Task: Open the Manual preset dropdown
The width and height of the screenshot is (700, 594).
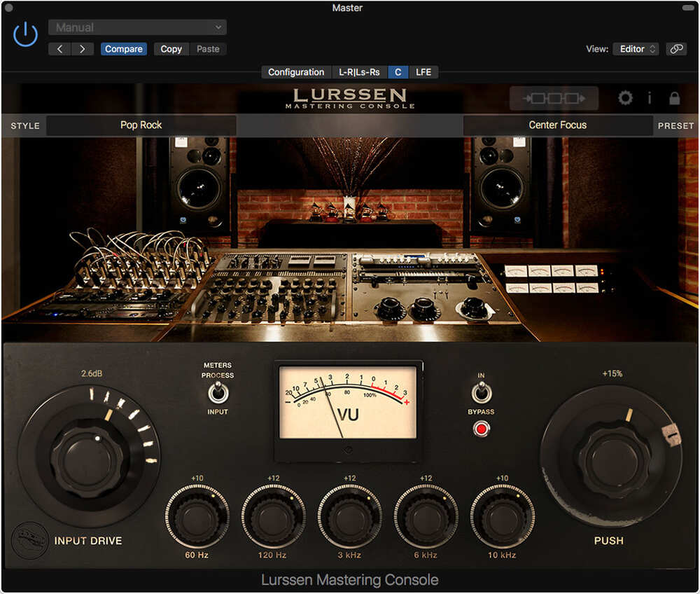Action: pyautogui.click(x=137, y=27)
